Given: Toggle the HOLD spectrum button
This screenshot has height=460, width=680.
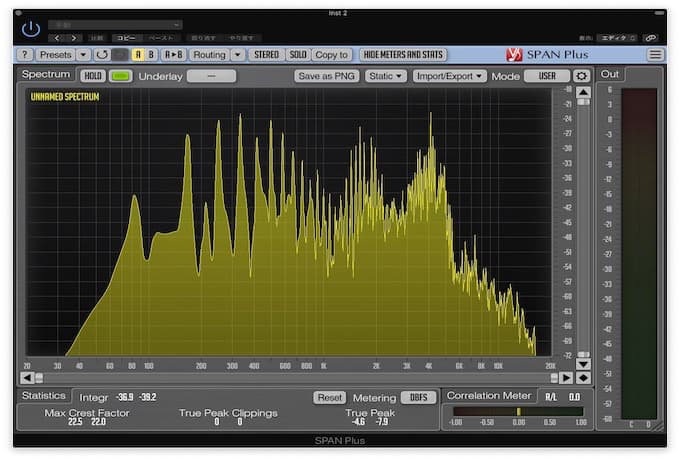Looking at the screenshot, I should coord(93,76).
